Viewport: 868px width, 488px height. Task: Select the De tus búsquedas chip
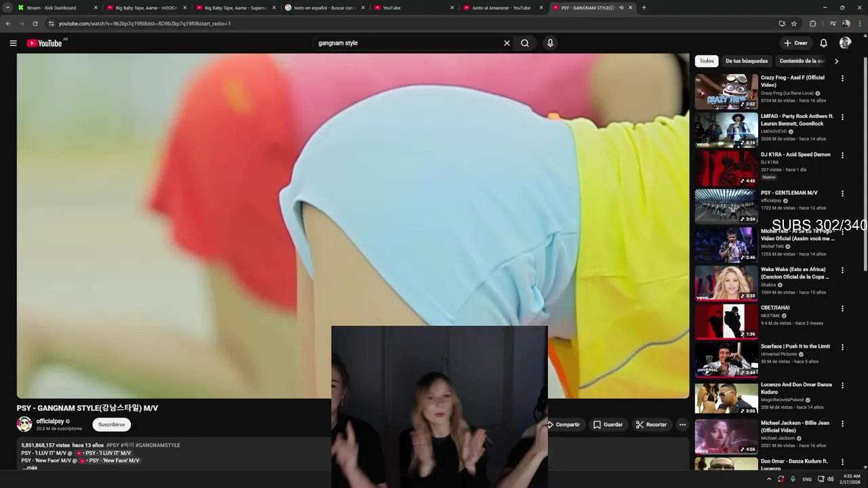pyautogui.click(x=747, y=61)
